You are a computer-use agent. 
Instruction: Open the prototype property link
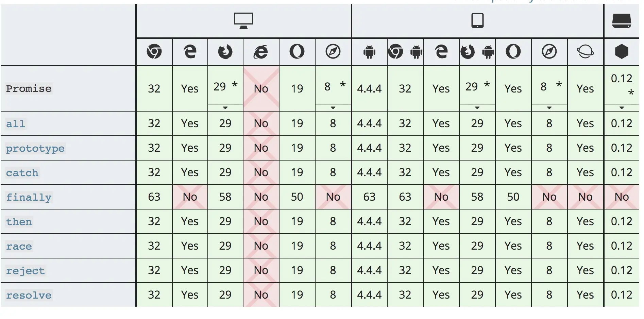pos(35,148)
